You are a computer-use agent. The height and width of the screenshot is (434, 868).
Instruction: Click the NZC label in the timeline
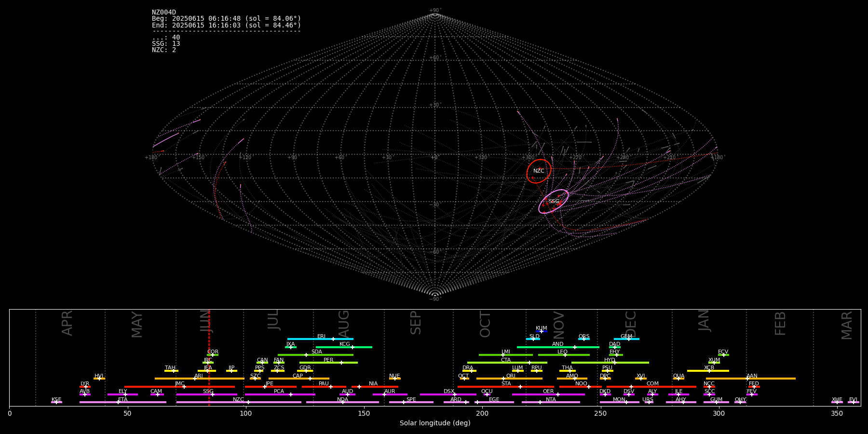239,400
